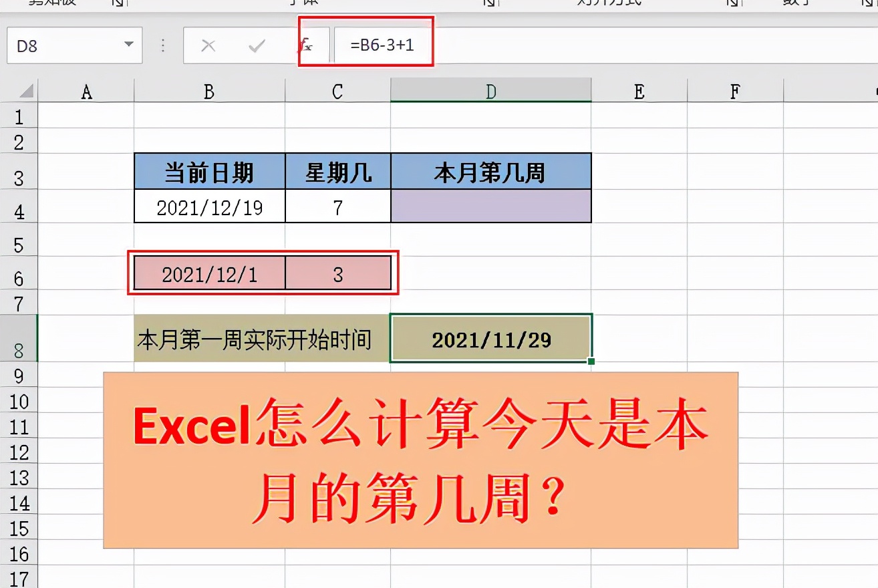This screenshot has height=588, width=878.
Task: Select column B header
Action: click(x=209, y=91)
